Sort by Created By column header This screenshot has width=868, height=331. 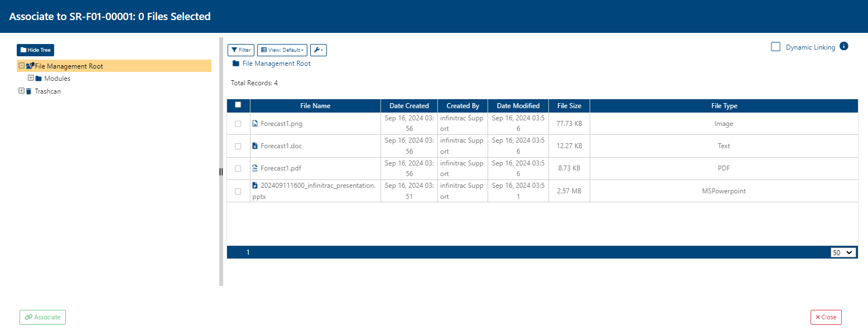click(x=462, y=106)
